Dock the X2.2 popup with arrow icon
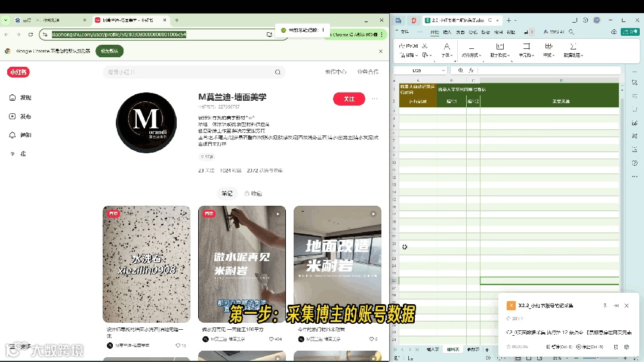The image size is (644, 362). pyautogui.click(x=616, y=306)
